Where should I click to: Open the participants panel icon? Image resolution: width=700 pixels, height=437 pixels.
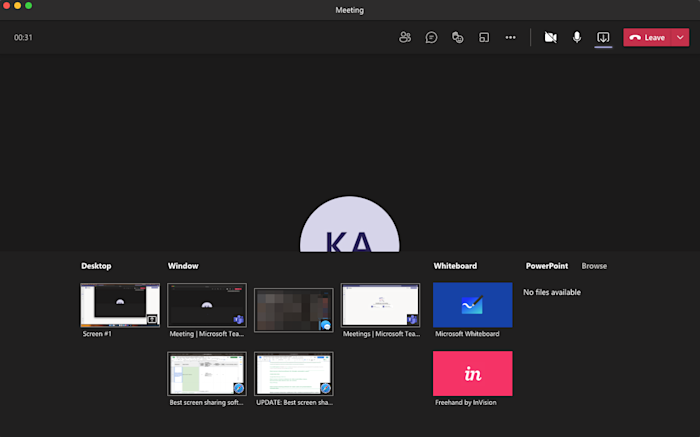tap(404, 37)
